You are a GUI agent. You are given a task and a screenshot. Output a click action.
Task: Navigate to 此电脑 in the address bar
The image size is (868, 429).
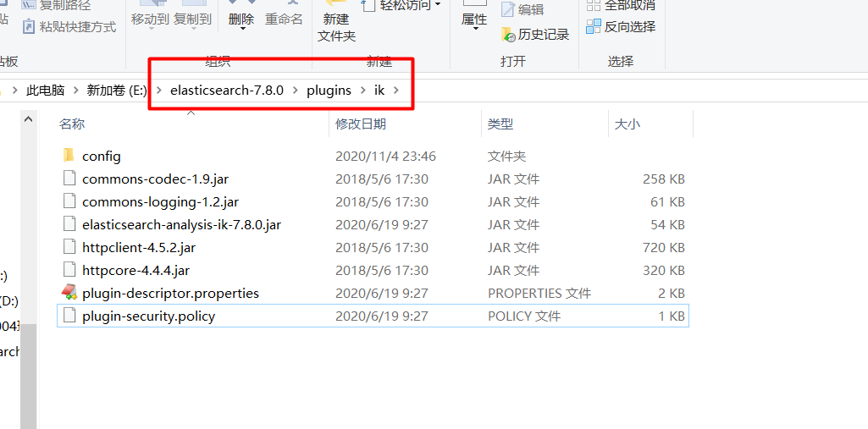coord(45,91)
